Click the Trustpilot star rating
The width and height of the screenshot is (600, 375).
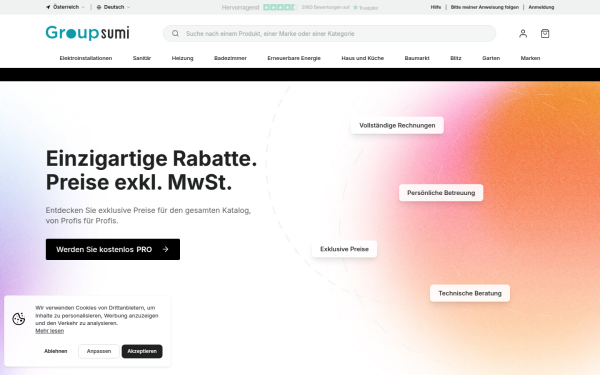[x=279, y=7]
